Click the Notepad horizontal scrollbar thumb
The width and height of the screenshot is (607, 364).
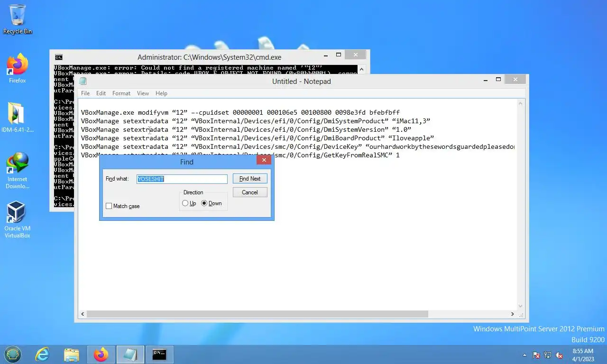[x=258, y=314]
